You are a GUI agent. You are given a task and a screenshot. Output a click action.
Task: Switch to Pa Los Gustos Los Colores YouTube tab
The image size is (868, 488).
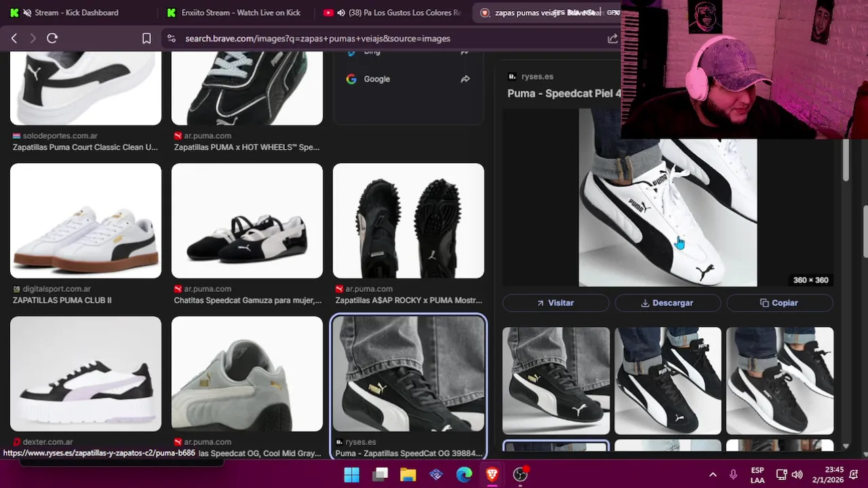coord(393,12)
